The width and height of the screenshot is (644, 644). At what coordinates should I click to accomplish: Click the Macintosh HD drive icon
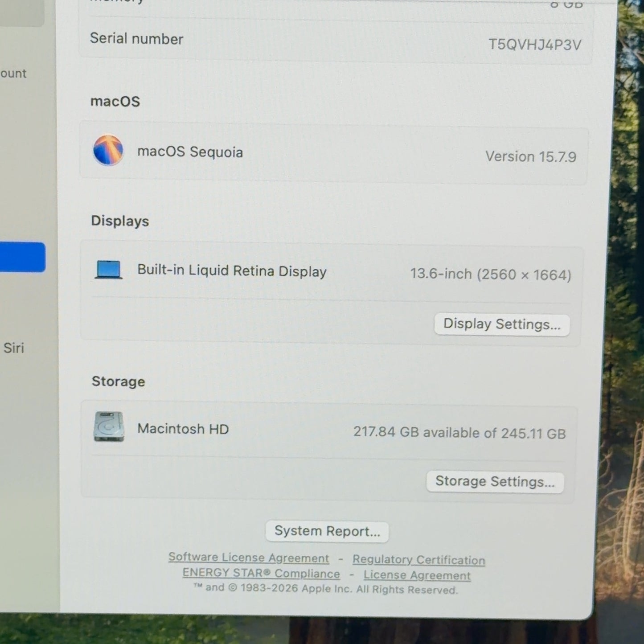[109, 427]
